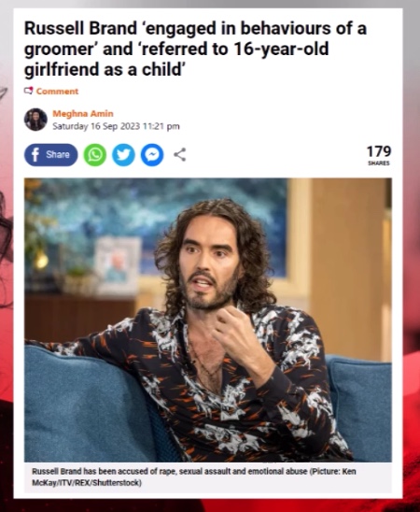
Task: Click the 179 shares counter
Action: coord(379,151)
